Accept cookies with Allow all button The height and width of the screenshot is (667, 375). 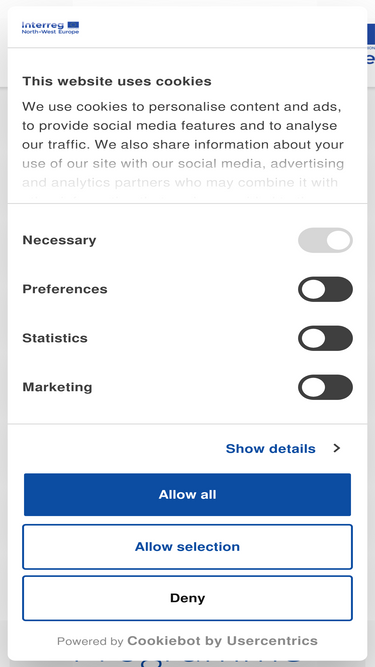click(x=188, y=494)
